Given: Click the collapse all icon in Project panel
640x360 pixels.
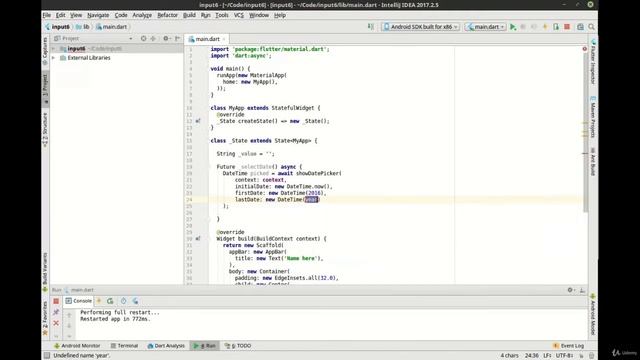Looking at the screenshot, I should click(153, 38).
